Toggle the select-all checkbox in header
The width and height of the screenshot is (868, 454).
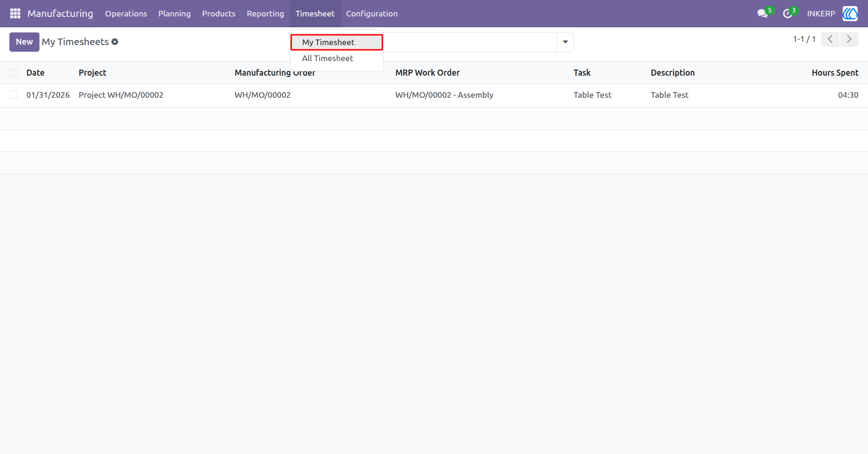tap(14, 73)
